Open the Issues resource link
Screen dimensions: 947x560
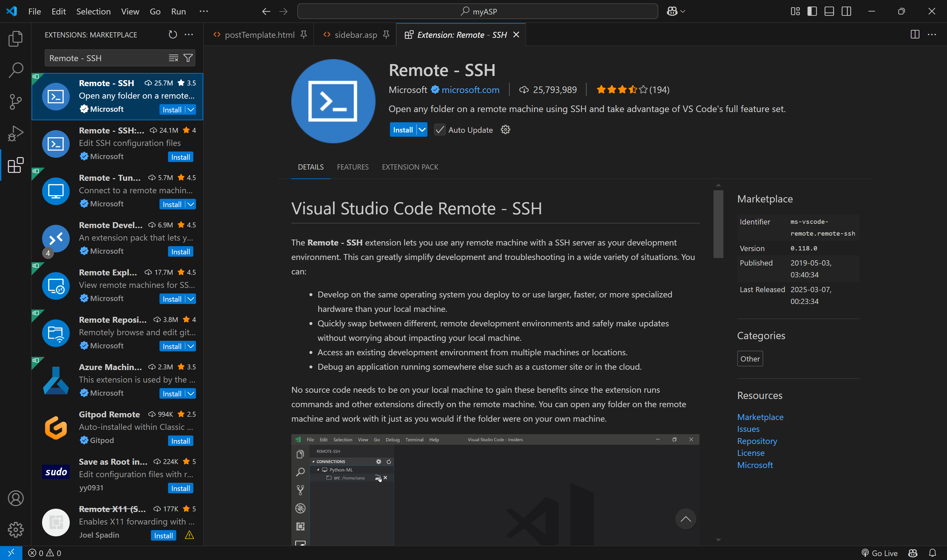click(x=748, y=429)
